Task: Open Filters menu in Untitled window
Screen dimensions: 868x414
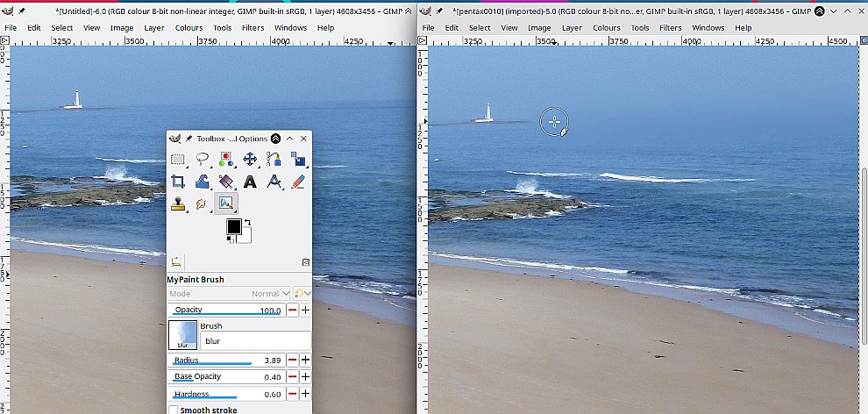Action: (253, 28)
